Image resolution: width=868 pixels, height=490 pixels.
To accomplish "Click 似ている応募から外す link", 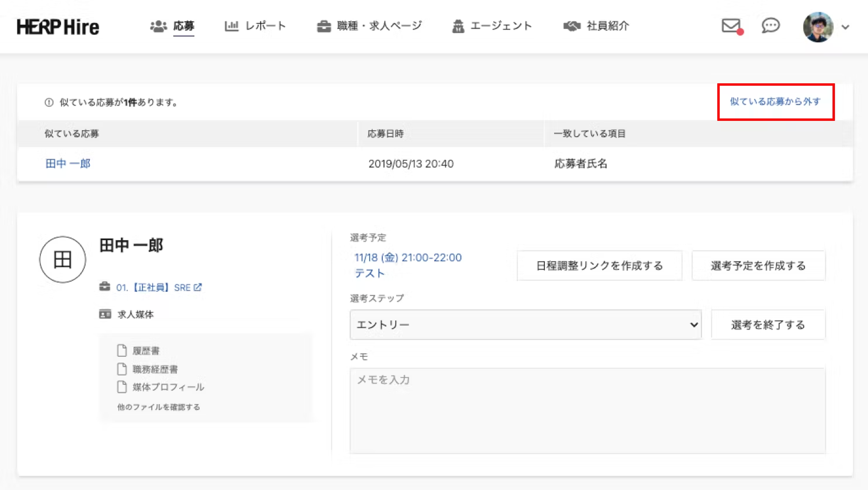I will click(x=775, y=102).
